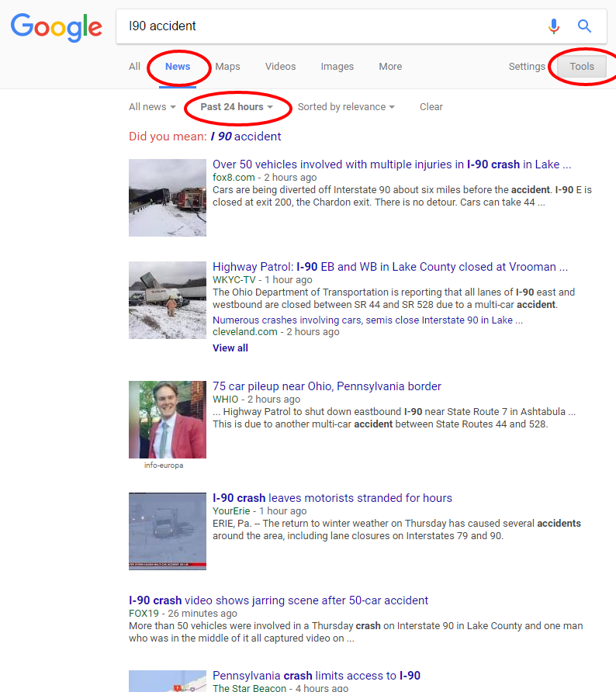
Task: Clear the applied search filters
Action: coord(431,107)
